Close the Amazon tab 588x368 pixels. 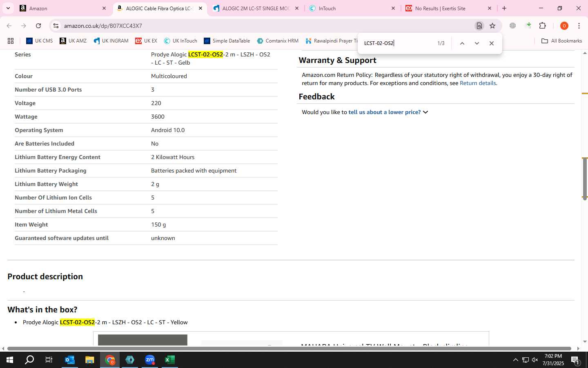tap(104, 8)
